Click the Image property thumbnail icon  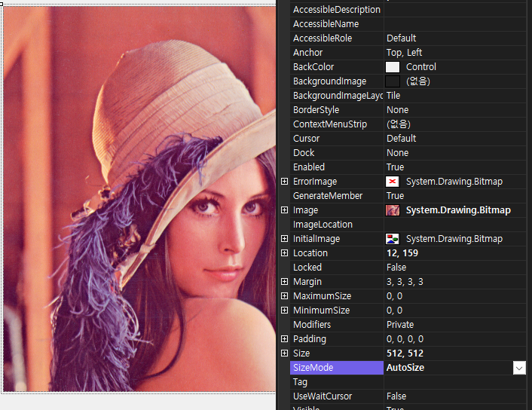392,210
